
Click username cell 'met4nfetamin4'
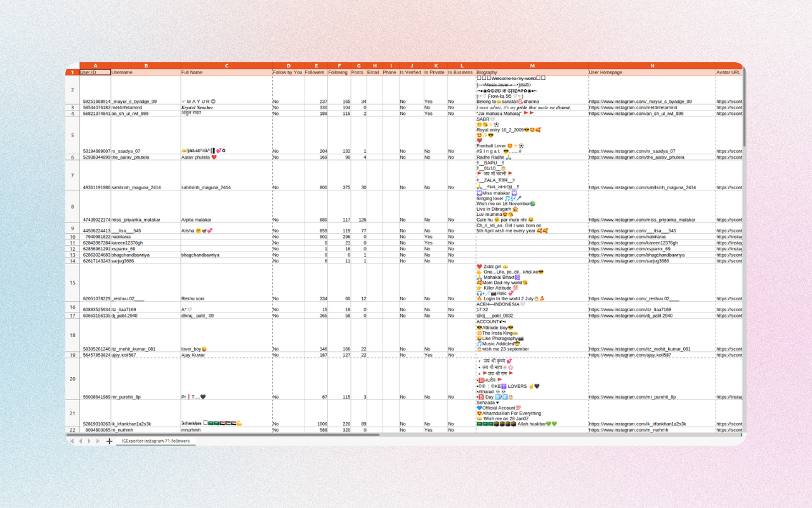[146, 108]
